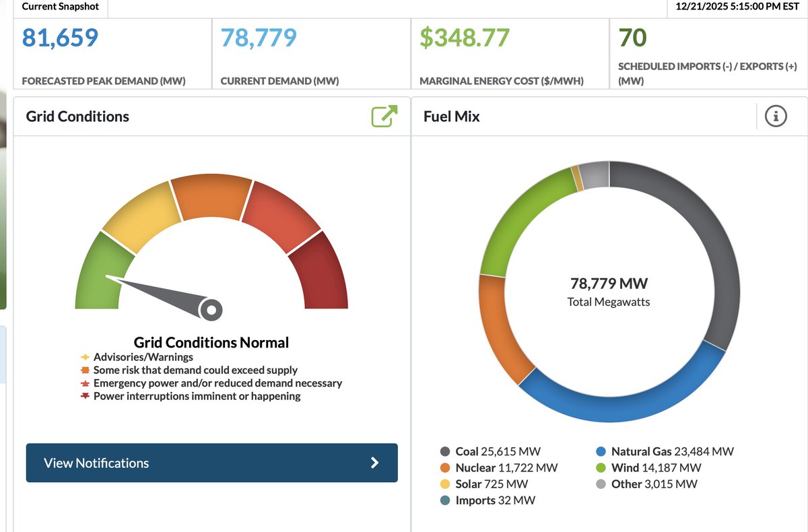Toggle Coal legend dot in Fuel Mix
Image resolution: width=808 pixels, height=532 pixels.
[445, 452]
